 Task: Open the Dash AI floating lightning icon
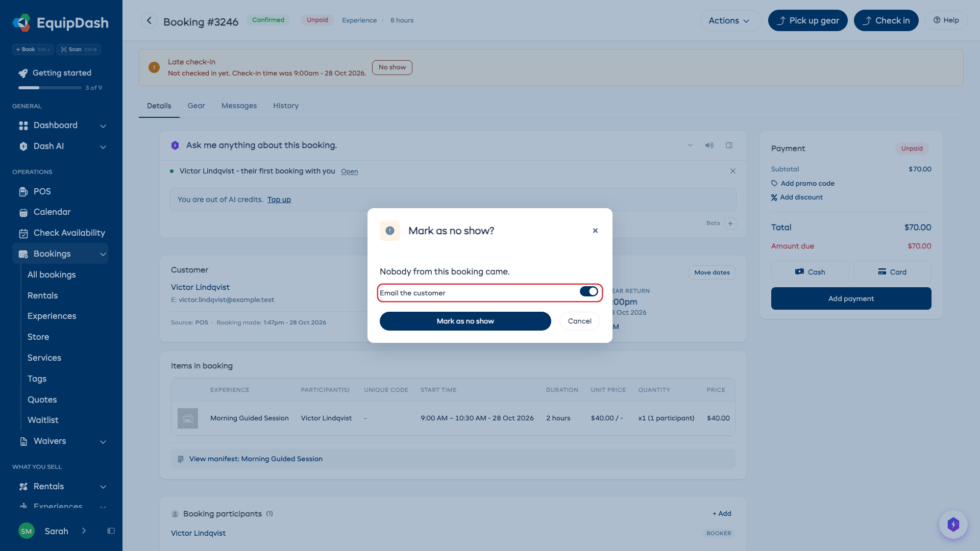[953, 524]
